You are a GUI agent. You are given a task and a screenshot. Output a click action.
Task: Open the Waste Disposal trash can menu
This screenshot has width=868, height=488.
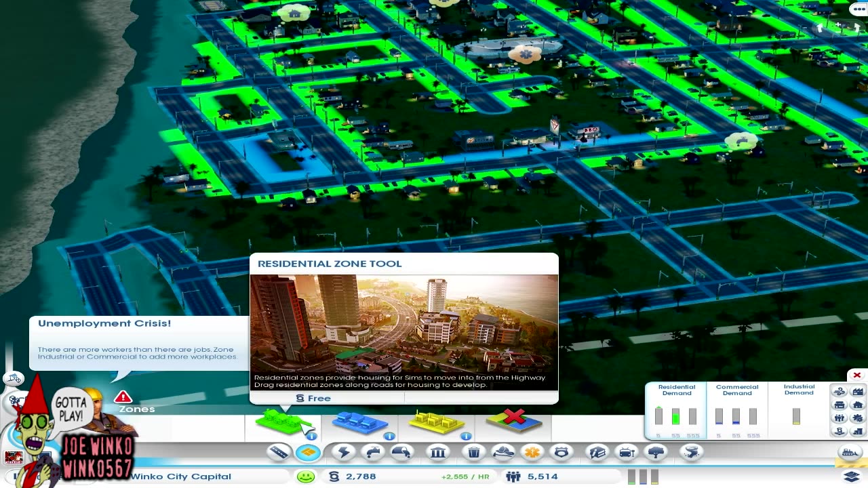[475, 452]
